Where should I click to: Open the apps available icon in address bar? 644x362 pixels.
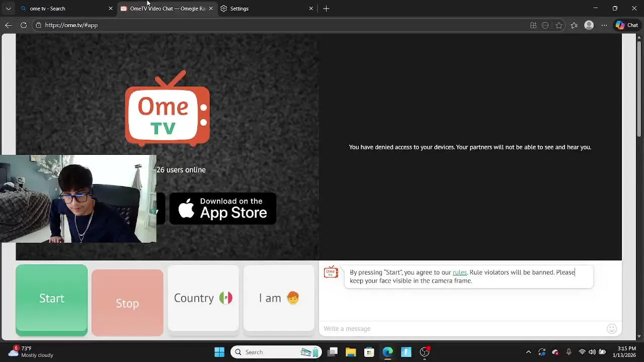(533, 25)
